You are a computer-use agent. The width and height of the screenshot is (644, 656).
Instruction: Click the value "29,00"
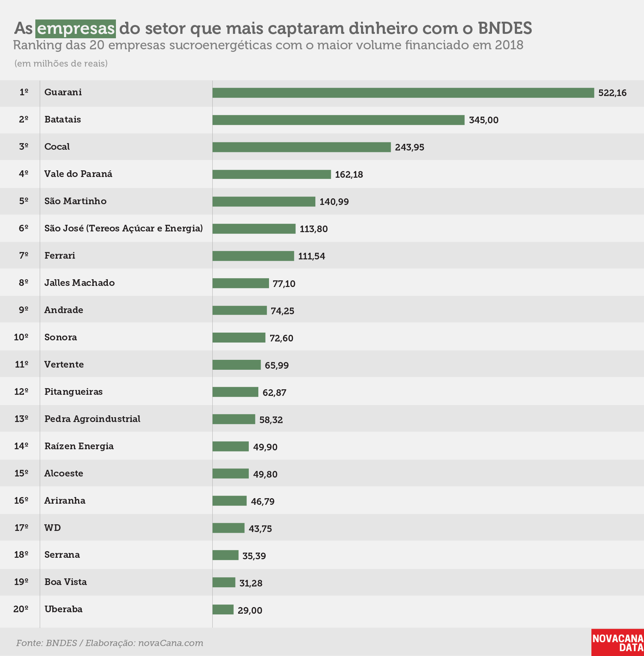click(250, 610)
